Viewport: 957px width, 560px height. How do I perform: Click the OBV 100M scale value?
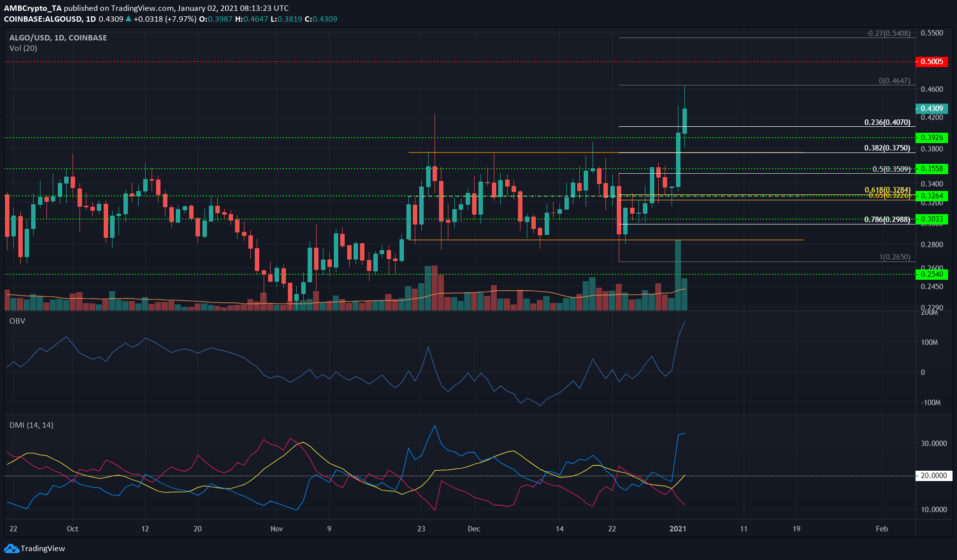coord(929,342)
